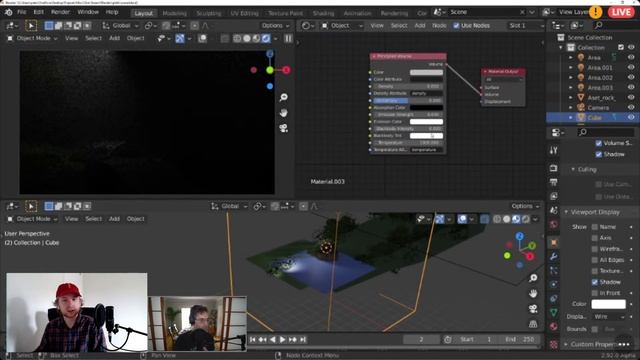640x360 pixels.
Task: Open the Scene properties tab icon
Action: (x=553, y=210)
